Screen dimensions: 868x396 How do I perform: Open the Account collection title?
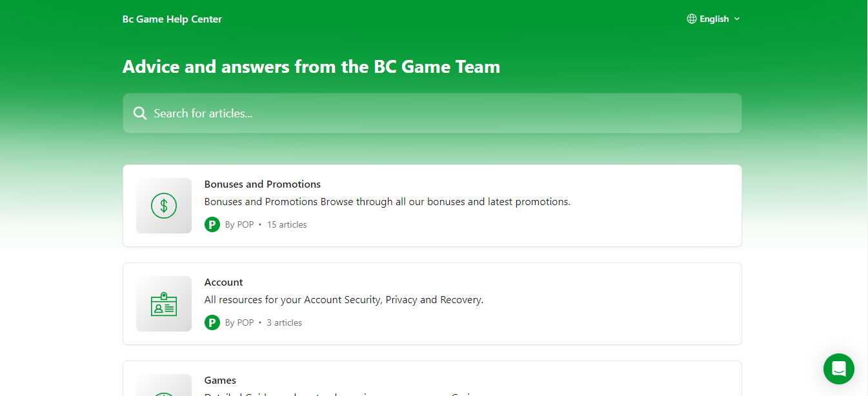(x=224, y=282)
